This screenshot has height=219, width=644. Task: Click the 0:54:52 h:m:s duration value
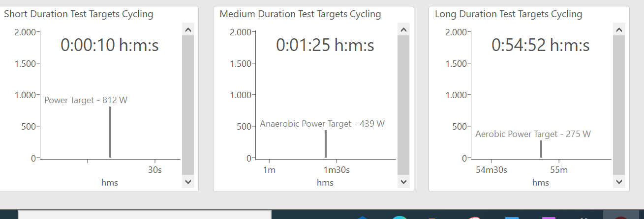pos(541,45)
